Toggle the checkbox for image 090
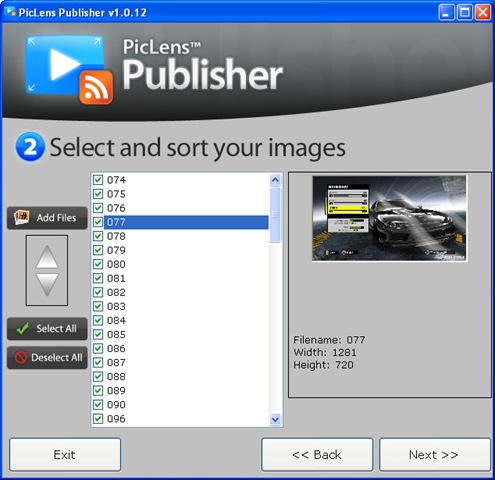 (x=98, y=405)
